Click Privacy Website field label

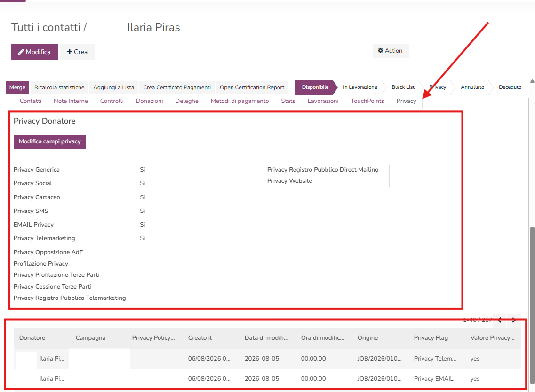(x=290, y=181)
